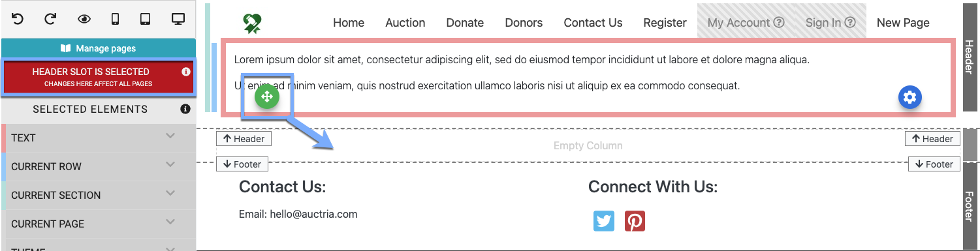Click the redo arrow icon
Screen dimensions: 980x251
click(x=50, y=19)
